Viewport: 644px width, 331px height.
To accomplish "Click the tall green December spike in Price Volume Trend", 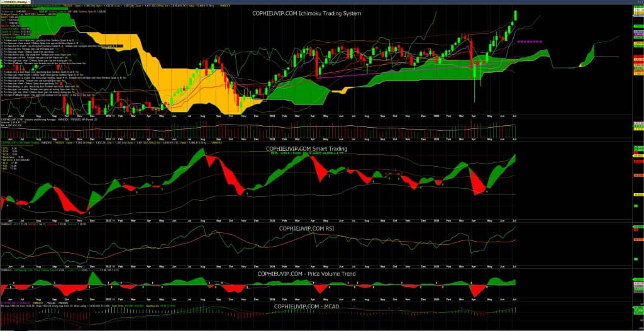I will [x=94, y=278].
